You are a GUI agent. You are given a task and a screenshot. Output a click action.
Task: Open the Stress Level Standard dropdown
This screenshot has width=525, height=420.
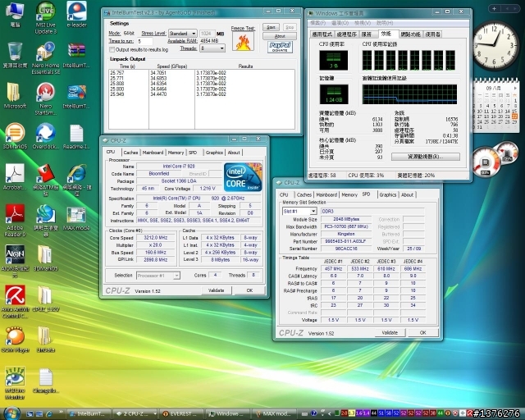[x=182, y=34]
